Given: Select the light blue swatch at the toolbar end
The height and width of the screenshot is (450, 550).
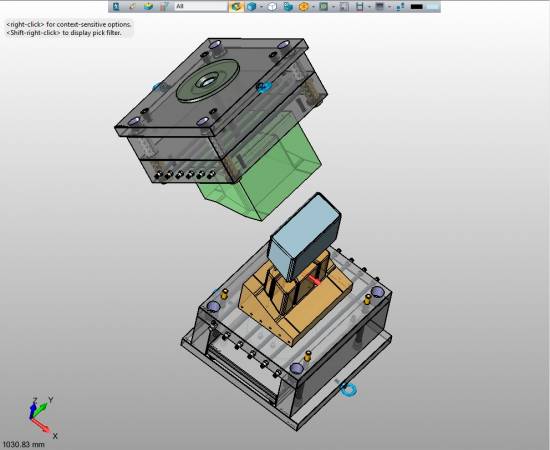Looking at the screenshot, I should 433,7.
